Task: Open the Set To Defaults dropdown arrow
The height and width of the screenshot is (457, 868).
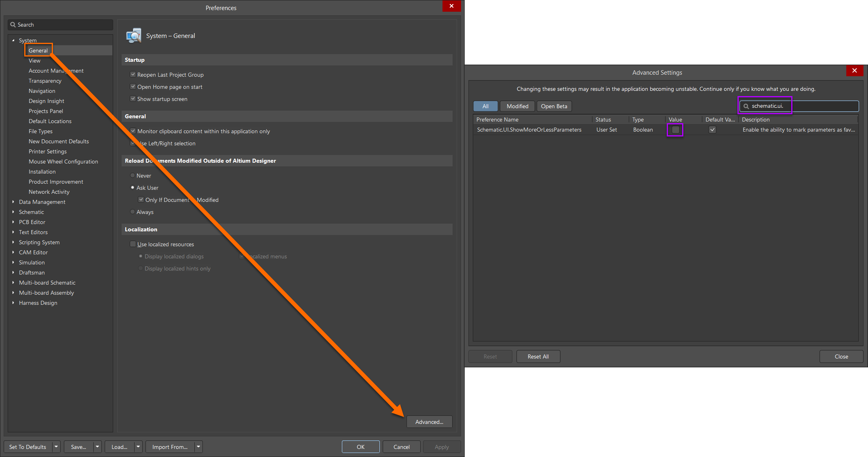Action: click(x=56, y=447)
